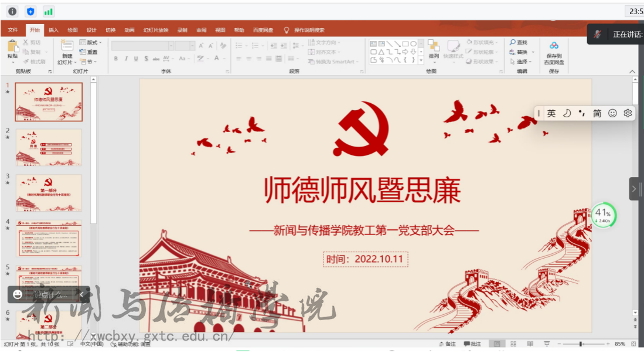The width and height of the screenshot is (644, 353).
Task: Switch to the Design (设计) tab
Action: click(x=91, y=30)
